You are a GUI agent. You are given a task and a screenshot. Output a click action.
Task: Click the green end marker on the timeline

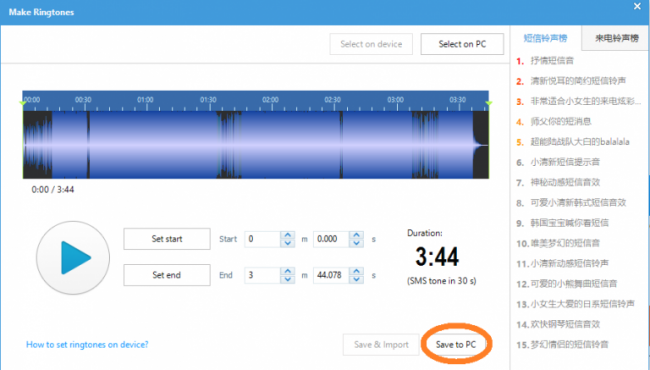tap(489, 103)
